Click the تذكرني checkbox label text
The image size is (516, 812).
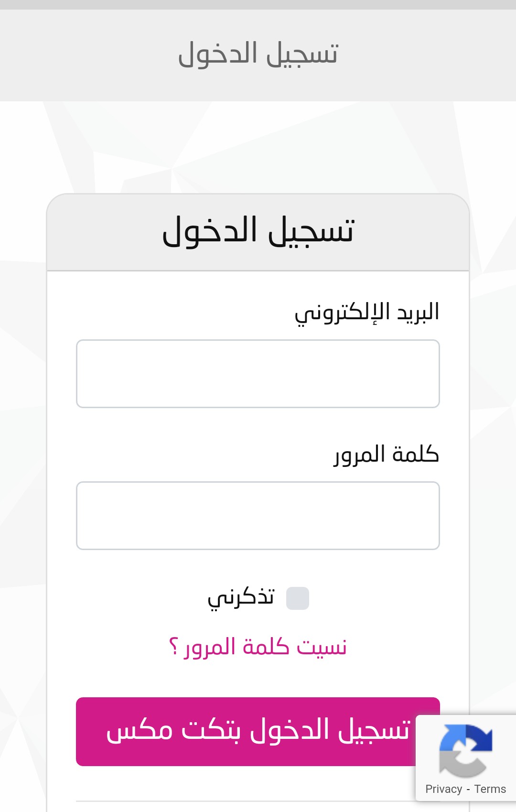click(241, 597)
